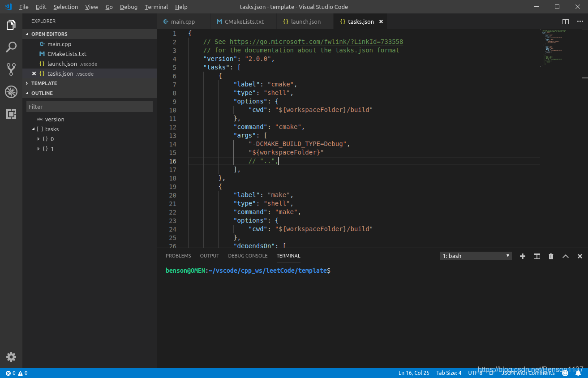Click the "label": "make" line in editor
The height and width of the screenshot is (378, 588).
click(263, 195)
